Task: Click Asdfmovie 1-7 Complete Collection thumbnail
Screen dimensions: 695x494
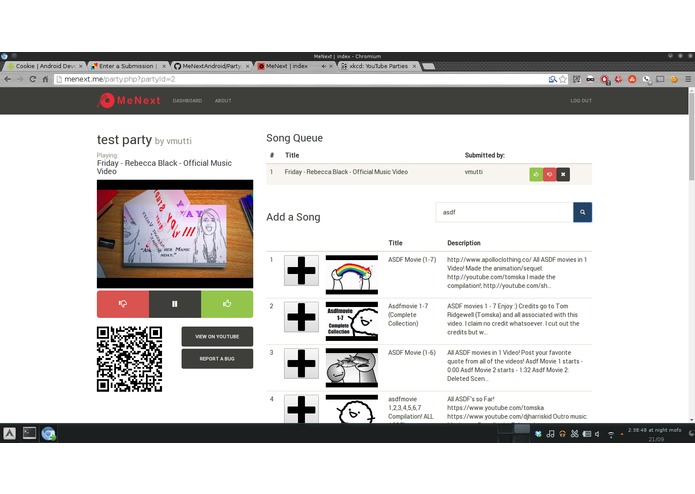Action: pos(352,321)
